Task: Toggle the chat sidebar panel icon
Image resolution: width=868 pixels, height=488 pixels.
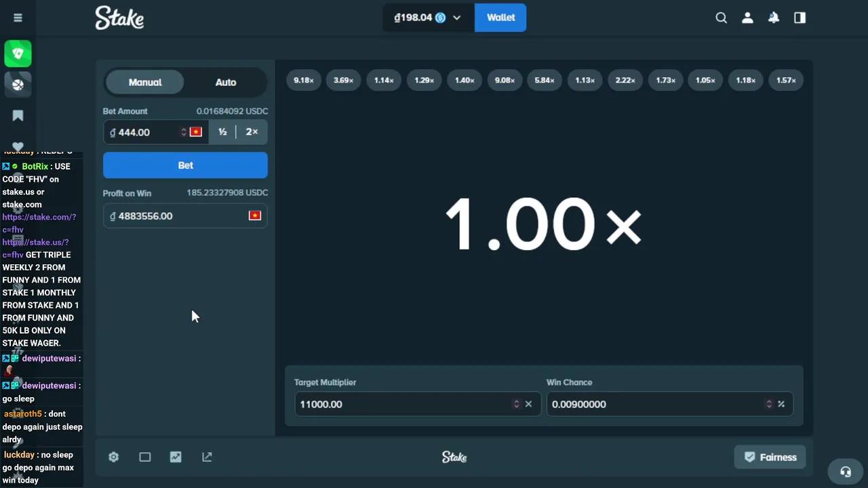Action: (800, 18)
